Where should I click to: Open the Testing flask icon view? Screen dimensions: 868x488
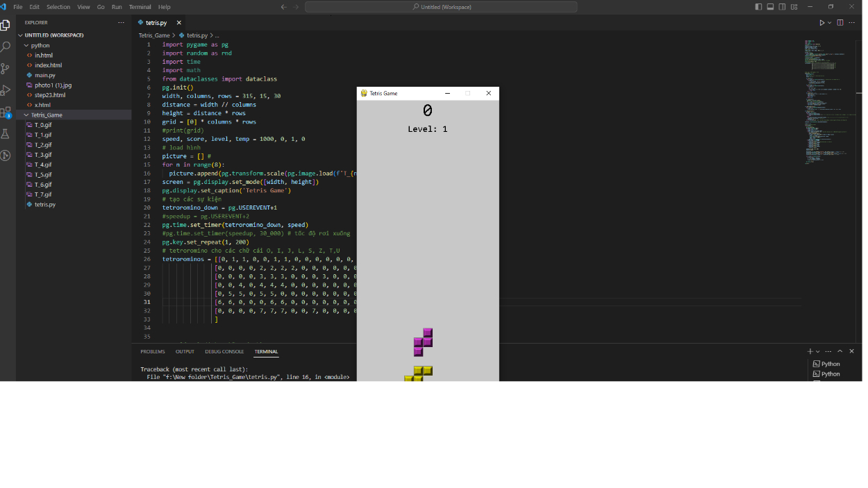(6, 133)
